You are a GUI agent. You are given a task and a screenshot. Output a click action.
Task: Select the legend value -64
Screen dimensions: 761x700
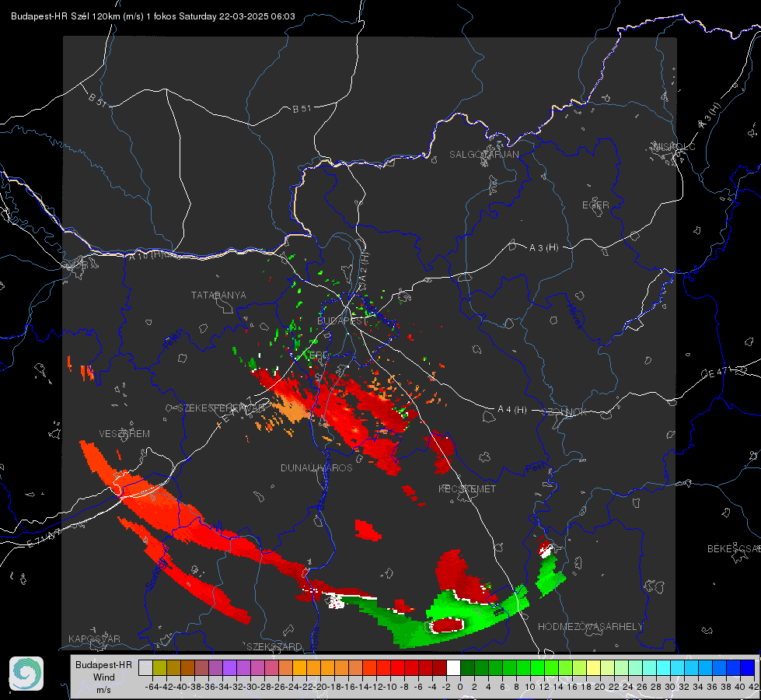[x=152, y=687]
